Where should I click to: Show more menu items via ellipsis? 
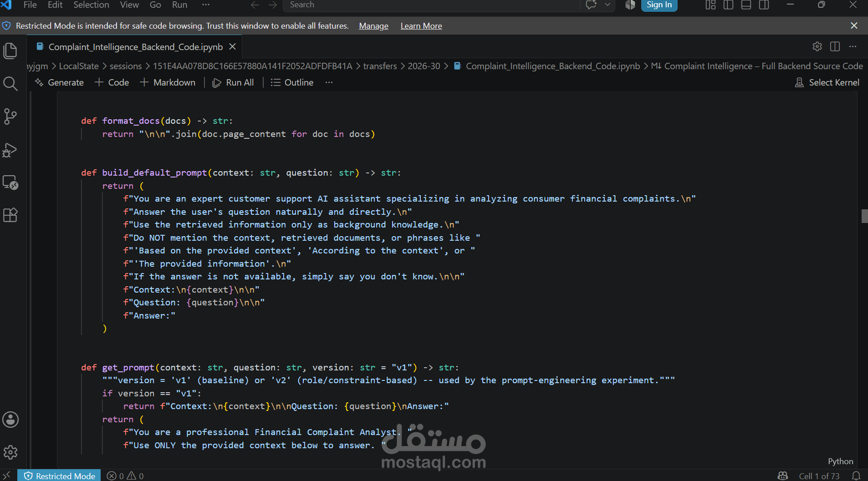[x=206, y=5]
